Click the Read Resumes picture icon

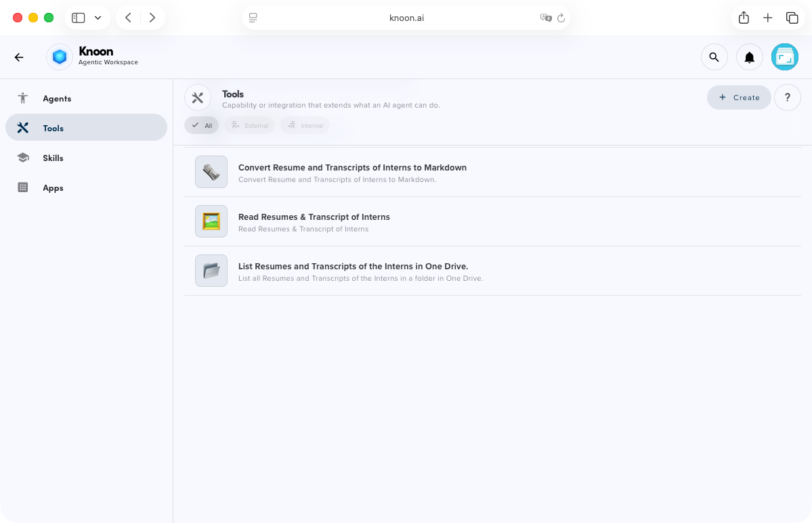211,221
